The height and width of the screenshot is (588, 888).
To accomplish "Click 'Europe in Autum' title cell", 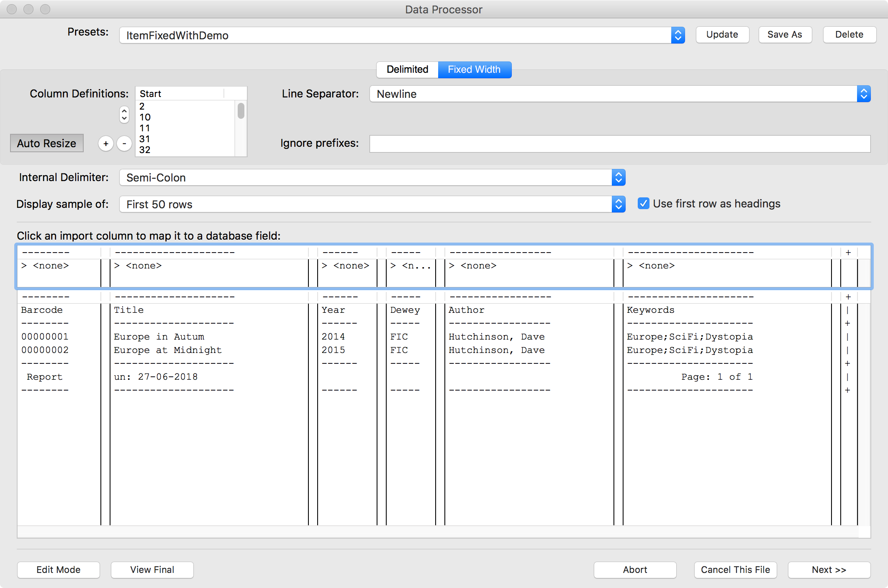I will [159, 337].
